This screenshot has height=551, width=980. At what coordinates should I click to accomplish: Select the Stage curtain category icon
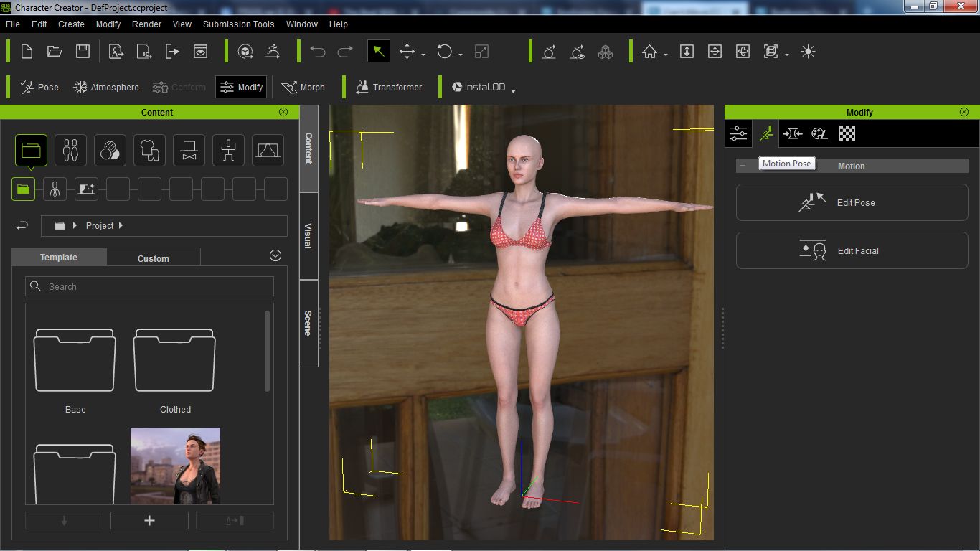pyautogui.click(x=268, y=151)
